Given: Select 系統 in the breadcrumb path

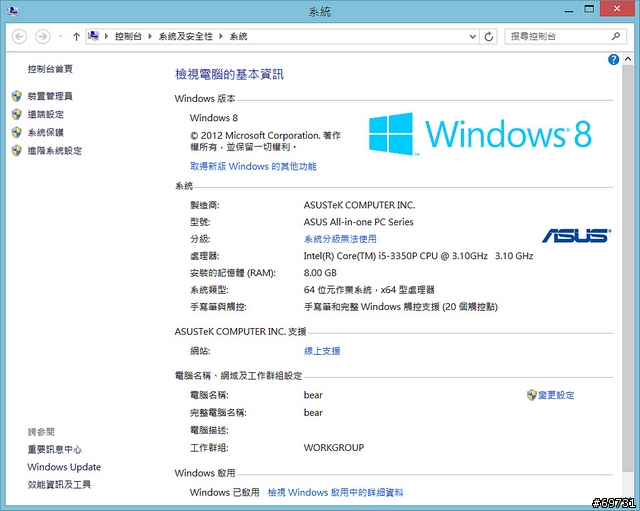Looking at the screenshot, I should [x=238, y=36].
